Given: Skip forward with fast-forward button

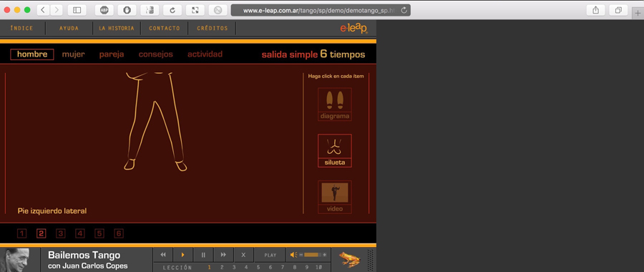Looking at the screenshot, I should [x=223, y=255].
